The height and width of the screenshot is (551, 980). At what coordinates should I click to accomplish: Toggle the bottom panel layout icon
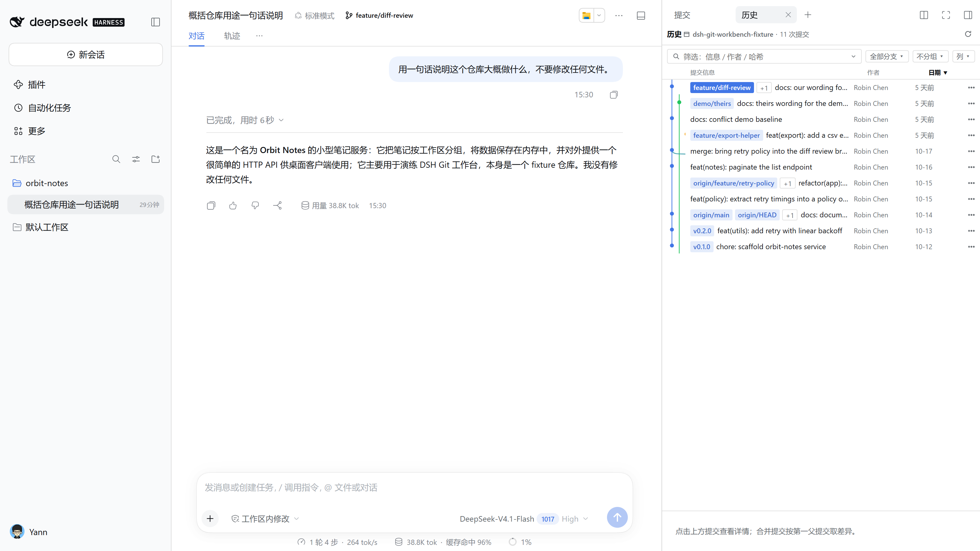point(641,16)
